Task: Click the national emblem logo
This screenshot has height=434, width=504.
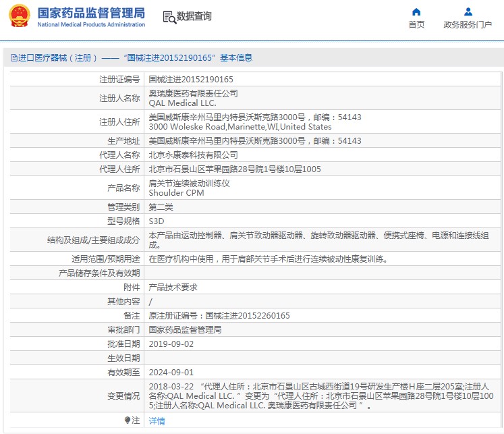Action: click(x=20, y=16)
